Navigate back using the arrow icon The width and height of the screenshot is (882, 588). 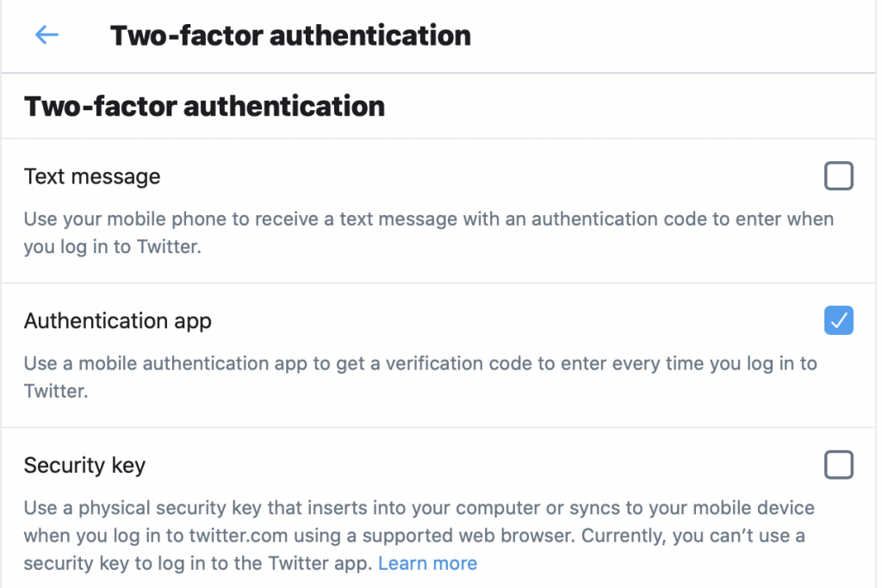pyautogui.click(x=46, y=34)
